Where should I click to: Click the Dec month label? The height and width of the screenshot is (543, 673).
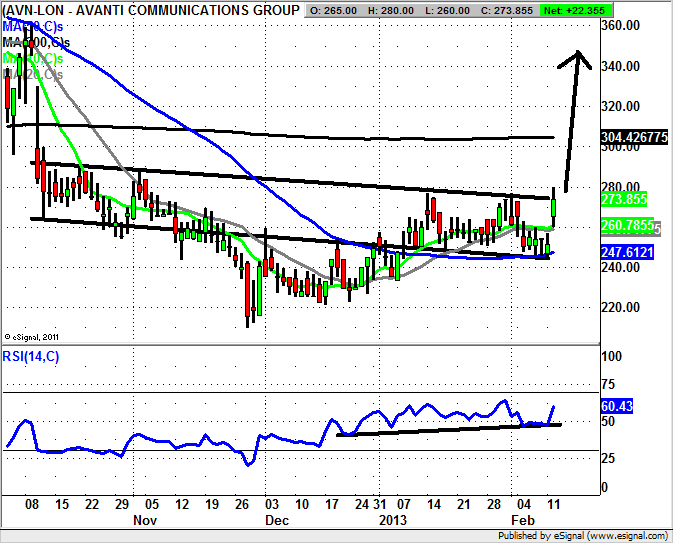[x=277, y=520]
